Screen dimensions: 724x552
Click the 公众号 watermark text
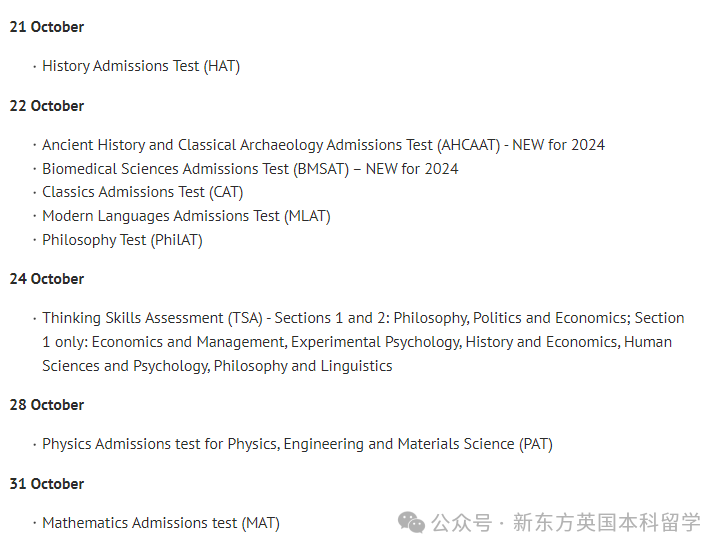(461, 523)
